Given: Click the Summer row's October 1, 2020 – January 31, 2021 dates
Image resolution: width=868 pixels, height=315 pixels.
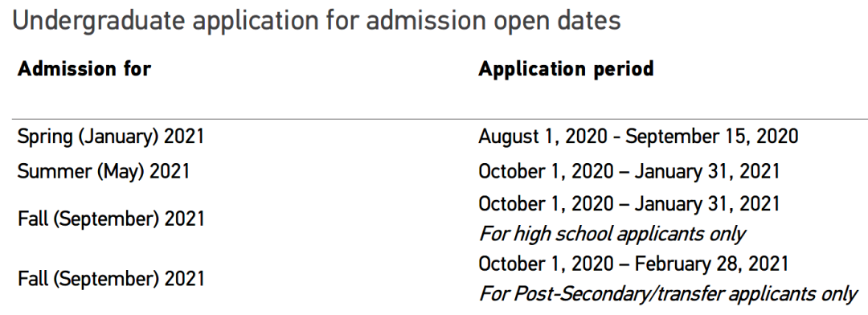Looking at the screenshot, I should pyautogui.click(x=629, y=171).
